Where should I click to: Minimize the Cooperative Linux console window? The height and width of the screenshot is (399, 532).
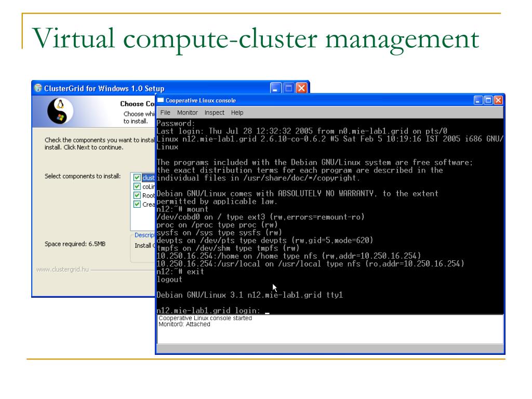coord(478,100)
